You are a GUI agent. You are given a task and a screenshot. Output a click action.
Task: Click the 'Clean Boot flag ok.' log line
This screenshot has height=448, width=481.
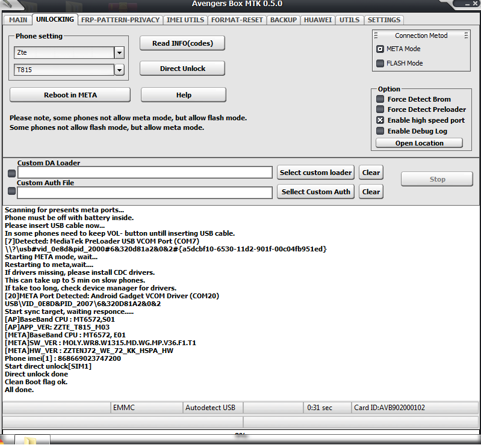pos(36,382)
